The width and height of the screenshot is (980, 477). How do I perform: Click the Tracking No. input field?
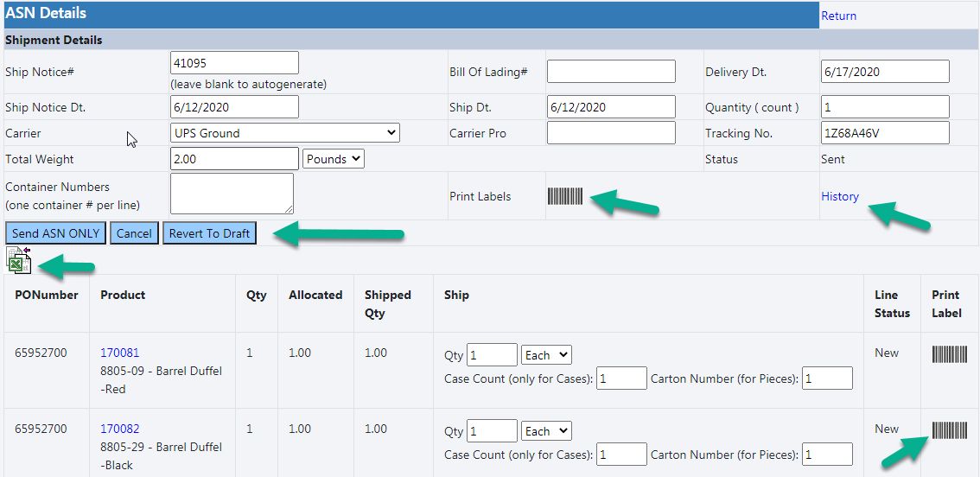pos(885,133)
